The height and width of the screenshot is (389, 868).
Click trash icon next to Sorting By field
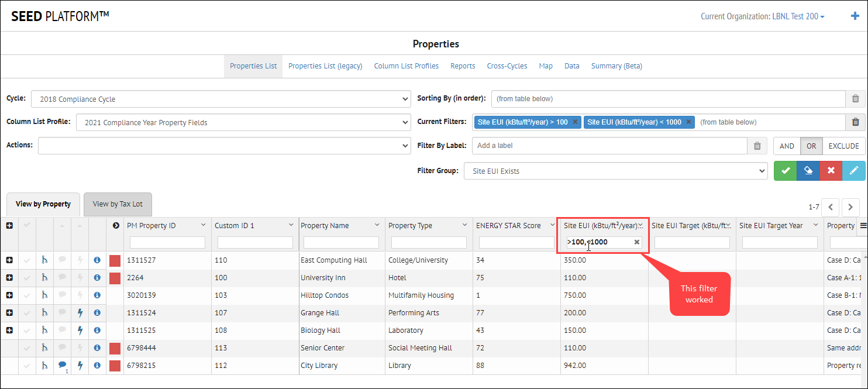[855, 99]
